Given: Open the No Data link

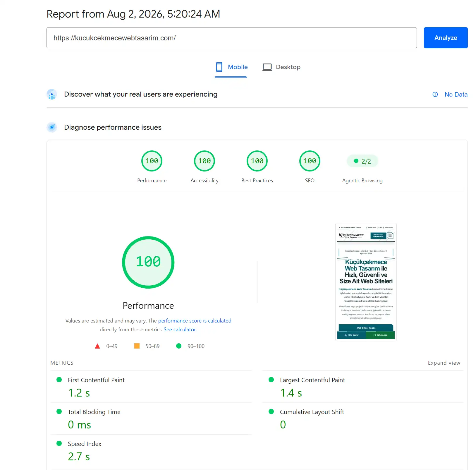Looking at the screenshot, I should 456,95.
